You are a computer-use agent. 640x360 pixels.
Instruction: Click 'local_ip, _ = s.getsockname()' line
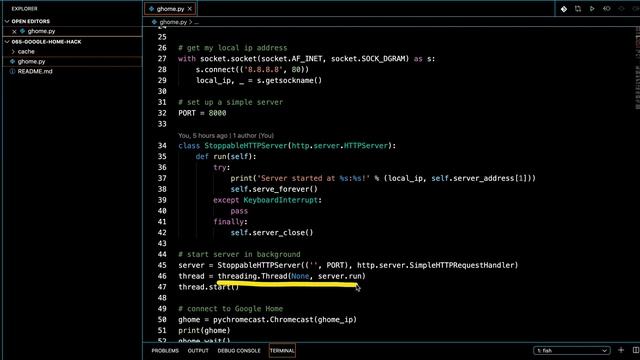point(259,80)
